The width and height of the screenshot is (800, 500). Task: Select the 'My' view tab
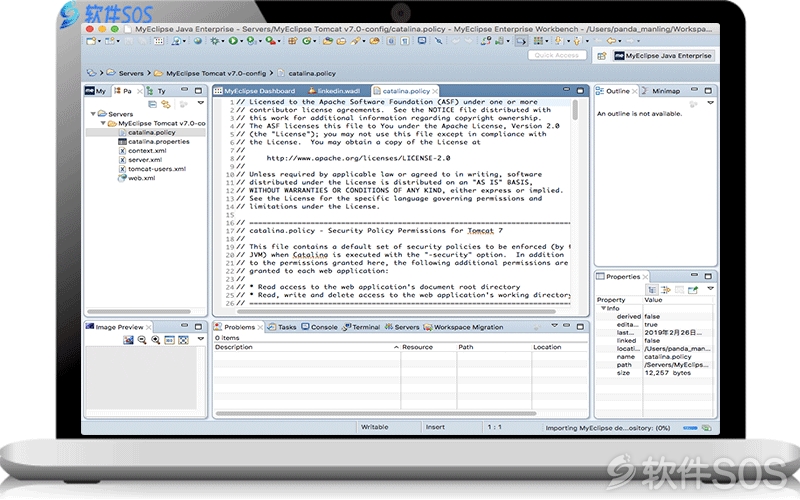pyautogui.click(x=96, y=91)
